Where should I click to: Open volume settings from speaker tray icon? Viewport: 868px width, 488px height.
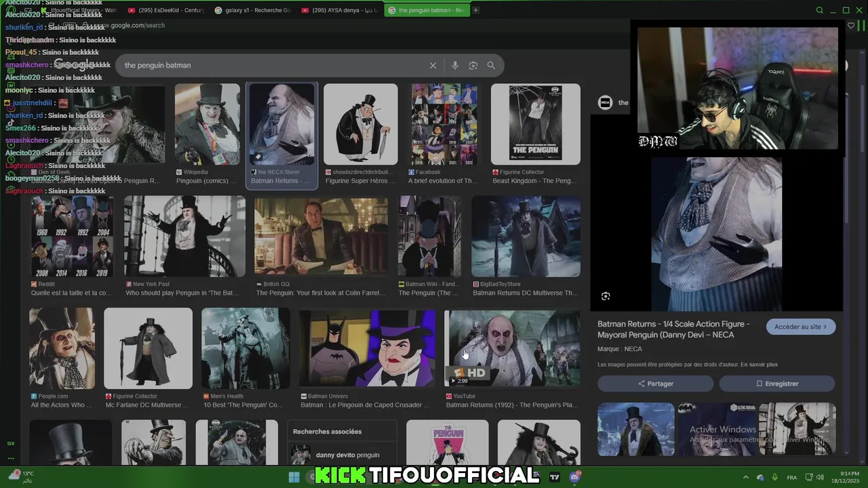coord(821,477)
